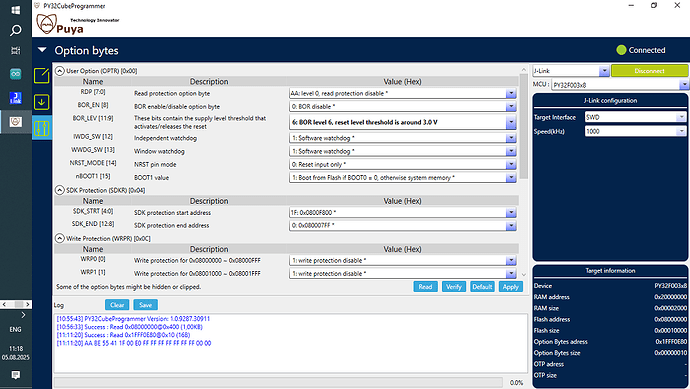Click the log line with option bytes hex dump
Screen dimensions: 690x389
(134, 343)
